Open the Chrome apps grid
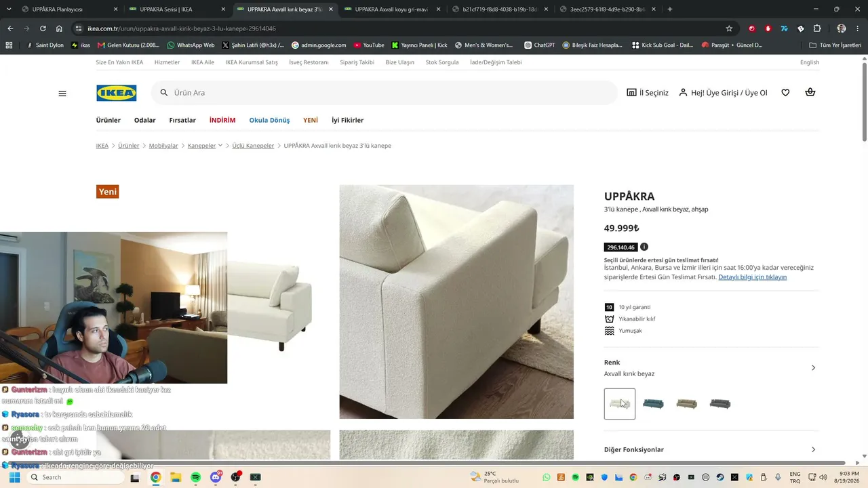Image resolution: width=868 pixels, height=488 pixels. coord(9,45)
